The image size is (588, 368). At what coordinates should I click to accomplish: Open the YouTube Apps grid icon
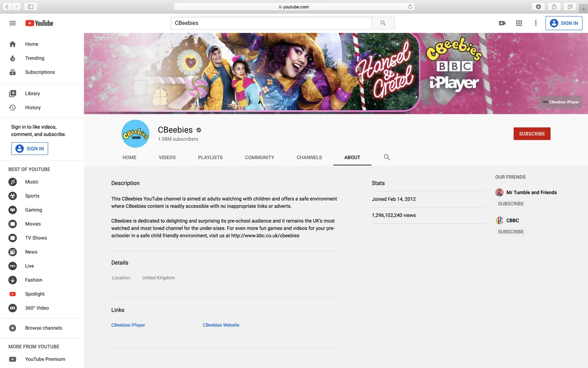tap(519, 23)
